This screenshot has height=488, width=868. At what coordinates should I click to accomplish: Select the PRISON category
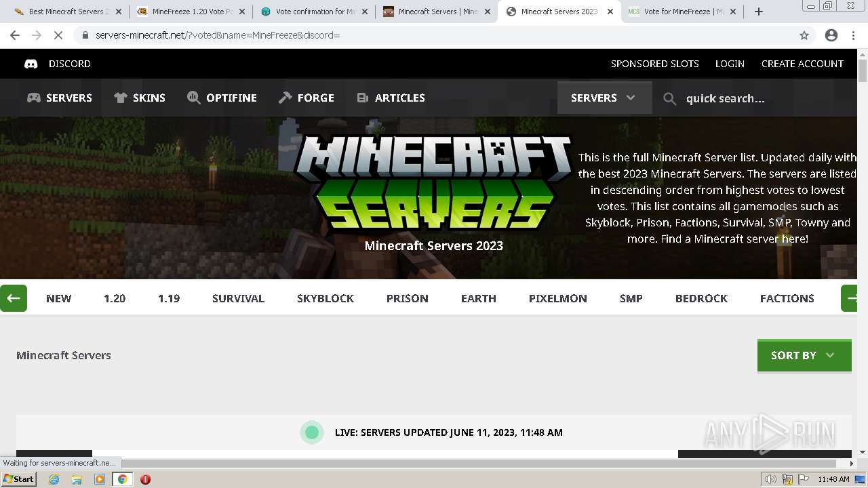tap(408, 298)
